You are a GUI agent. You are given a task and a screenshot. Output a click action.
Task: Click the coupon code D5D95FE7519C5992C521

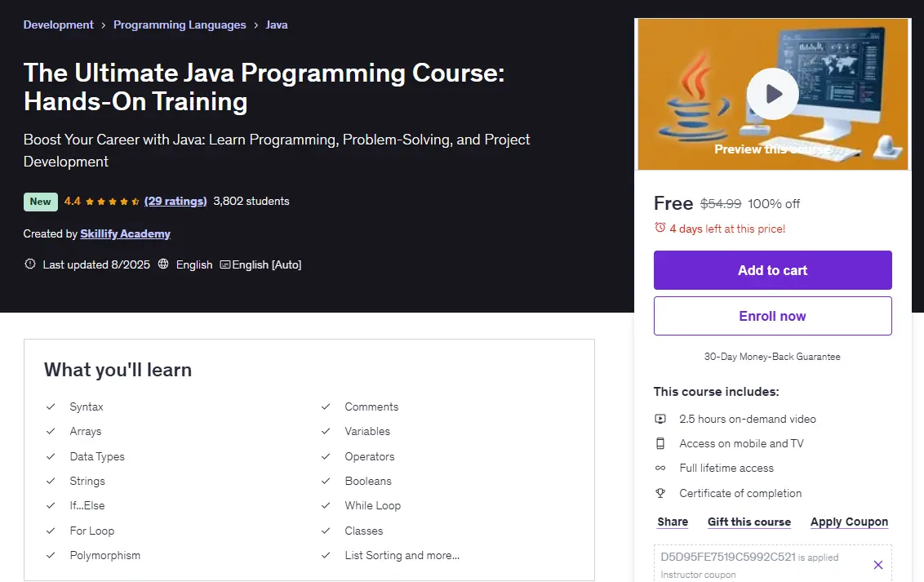point(728,557)
